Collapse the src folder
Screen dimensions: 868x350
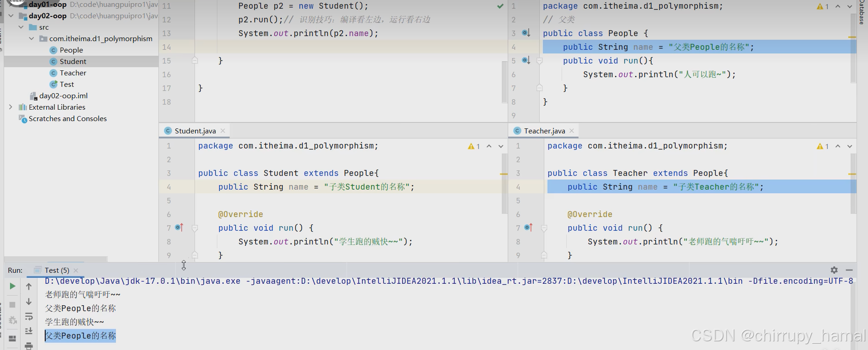(x=21, y=27)
